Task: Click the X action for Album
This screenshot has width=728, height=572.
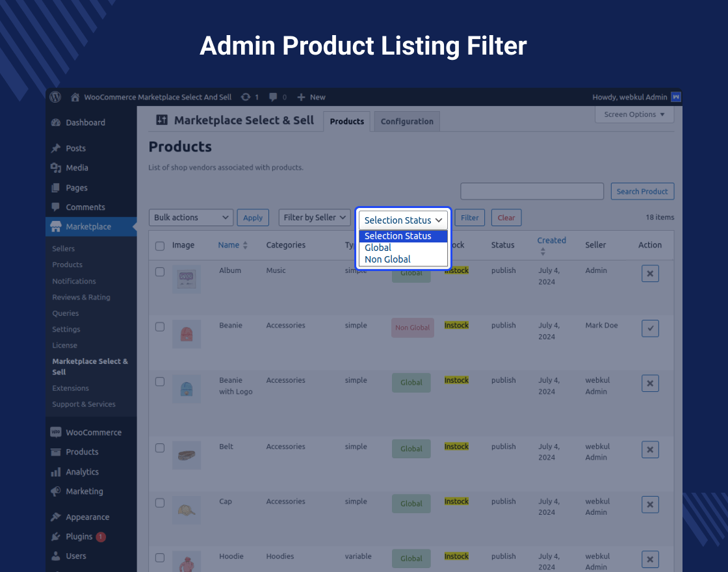Action: (650, 274)
